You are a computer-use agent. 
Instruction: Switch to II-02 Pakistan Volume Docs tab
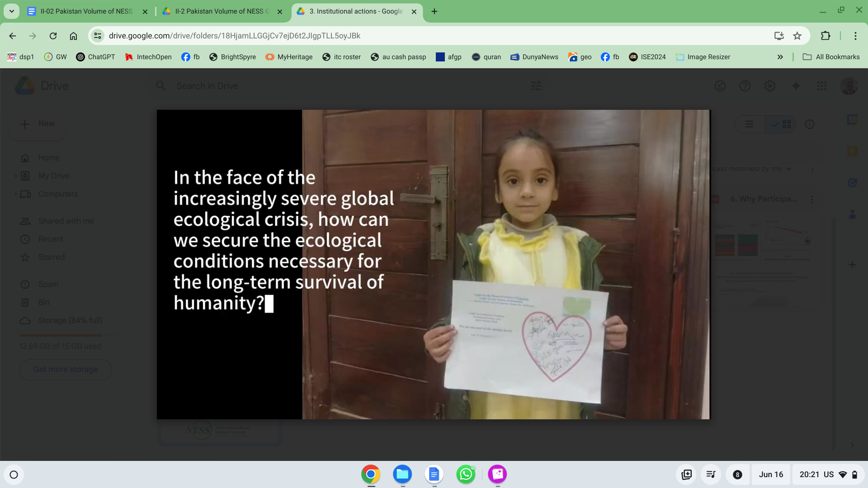[80, 11]
